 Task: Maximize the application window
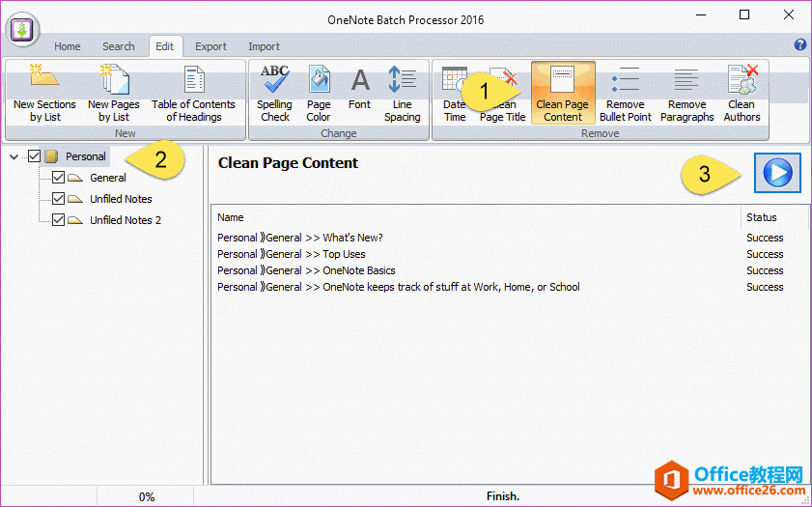[x=744, y=14]
